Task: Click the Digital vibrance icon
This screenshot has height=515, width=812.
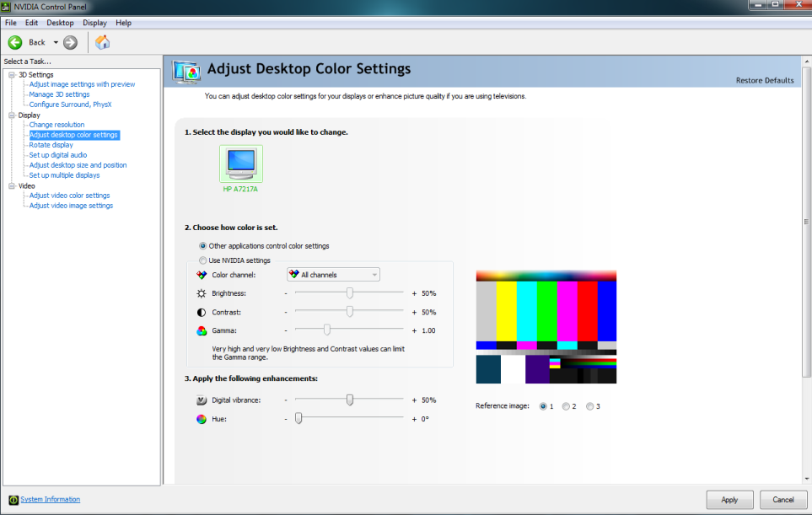Action: [x=202, y=400]
